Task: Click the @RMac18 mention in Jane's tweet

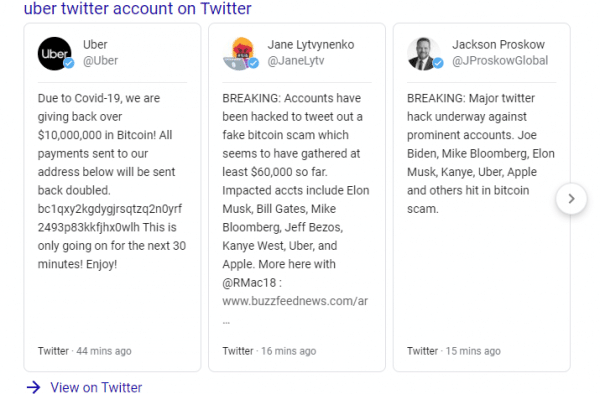Action: [249, 283]
